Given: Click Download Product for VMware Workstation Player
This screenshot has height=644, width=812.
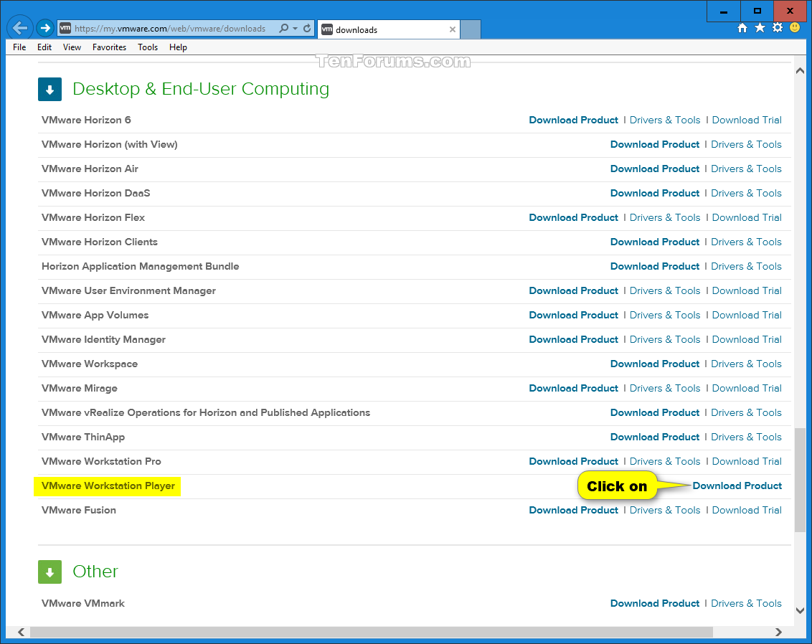Looking at the screenshot, I should pyautogui.click(x=737, y=486).
